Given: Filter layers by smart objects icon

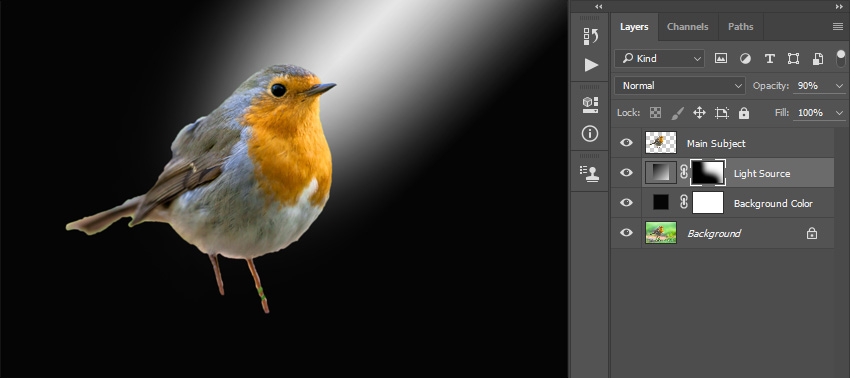Looking at the screenshot, I should [x=818, y=59].
